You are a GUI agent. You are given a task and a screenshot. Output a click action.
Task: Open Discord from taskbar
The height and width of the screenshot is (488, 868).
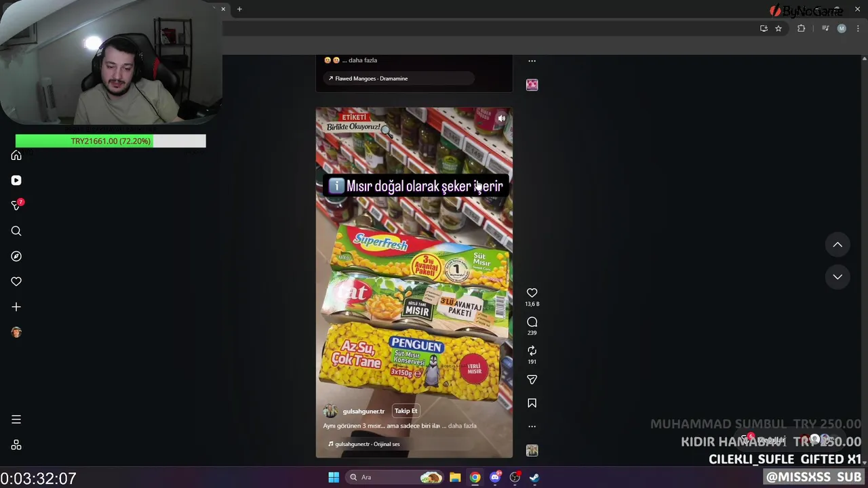(x=495, y=477)
